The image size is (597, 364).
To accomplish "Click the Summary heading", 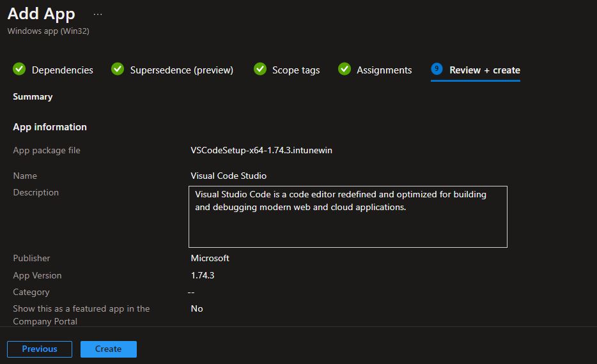I will point(33,96).
